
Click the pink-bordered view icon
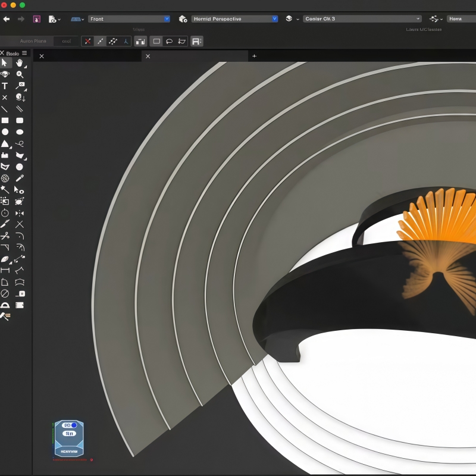[x=37, y=19]
